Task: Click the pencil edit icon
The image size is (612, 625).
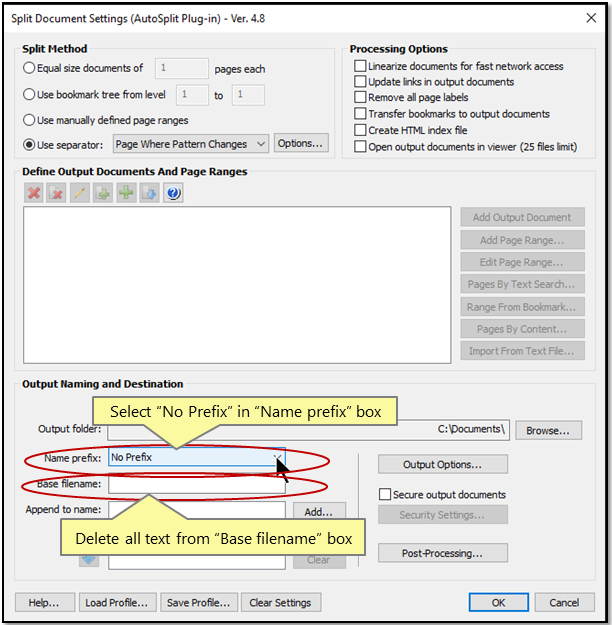Action: click(x=80, y=193)
